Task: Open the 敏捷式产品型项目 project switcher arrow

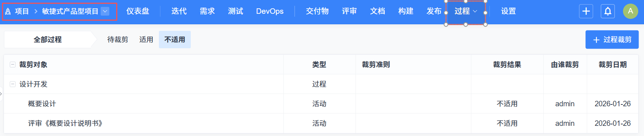Action: coord(105,11)
